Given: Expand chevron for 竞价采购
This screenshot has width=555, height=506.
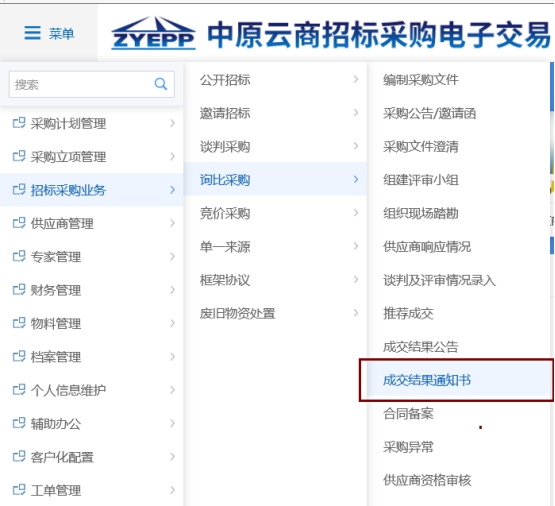Looking at the screenshot, I should click(356, 213).
